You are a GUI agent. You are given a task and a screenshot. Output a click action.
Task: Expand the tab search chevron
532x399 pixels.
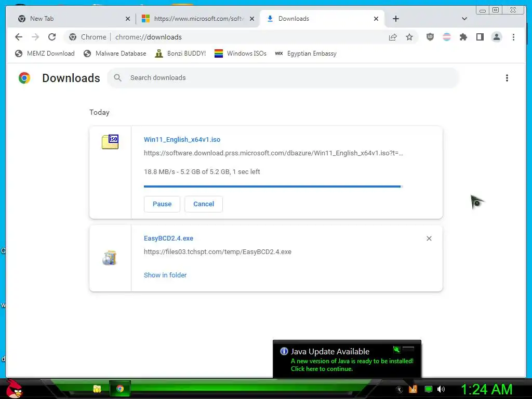pyautogui.click(x=464, y=19)
